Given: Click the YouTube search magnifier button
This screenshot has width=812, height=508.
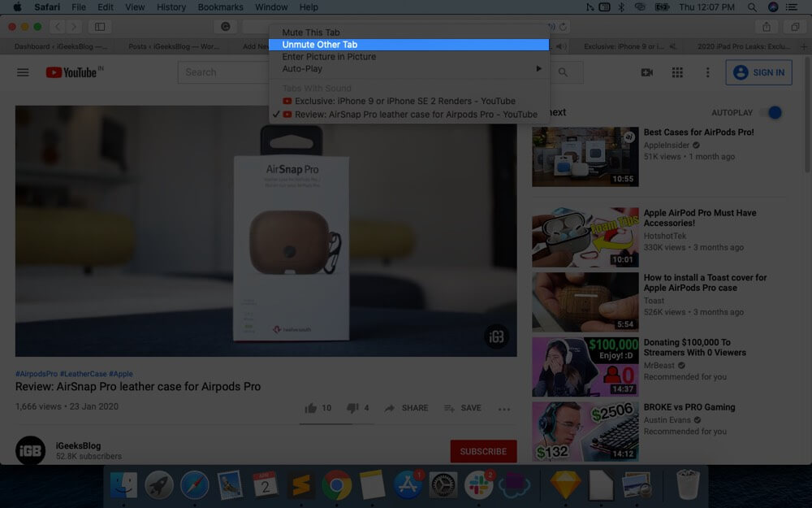Looking at the screenshot, I should pyautogui.click(x=564, y=72).
